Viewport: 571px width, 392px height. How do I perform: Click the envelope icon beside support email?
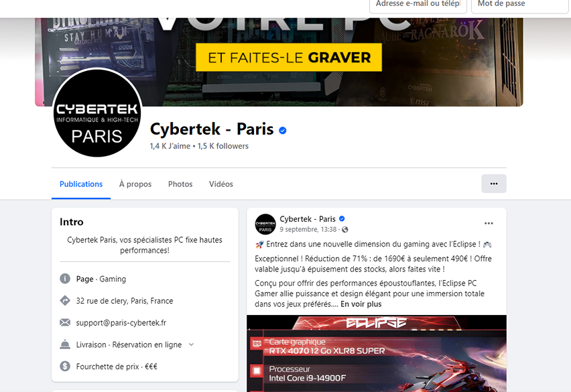[x=65, y=322]
